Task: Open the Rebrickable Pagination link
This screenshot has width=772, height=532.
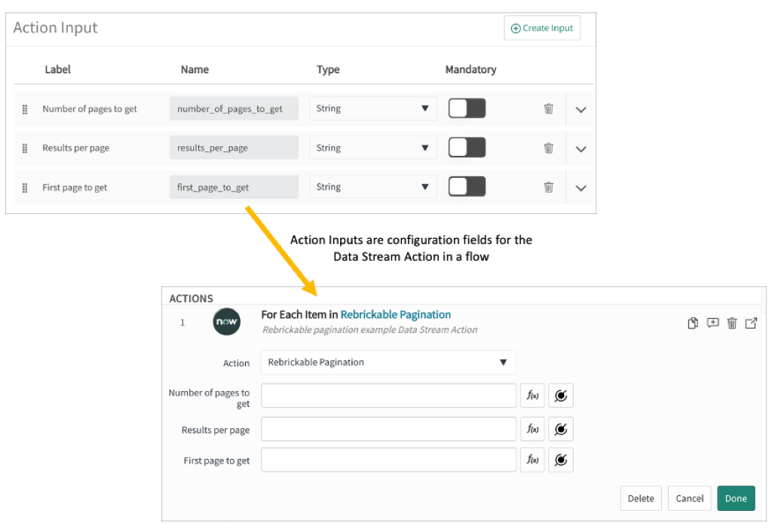Action: tap(395, 315)
